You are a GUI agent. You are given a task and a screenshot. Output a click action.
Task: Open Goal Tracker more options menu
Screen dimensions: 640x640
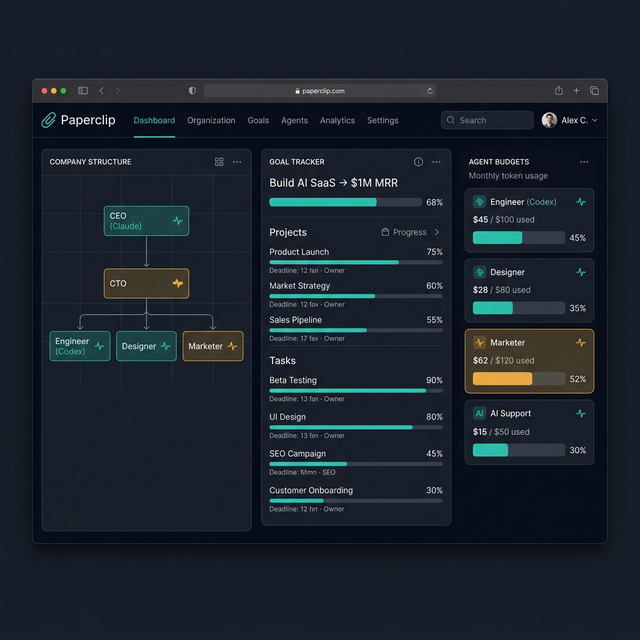(x=436, y=162)
